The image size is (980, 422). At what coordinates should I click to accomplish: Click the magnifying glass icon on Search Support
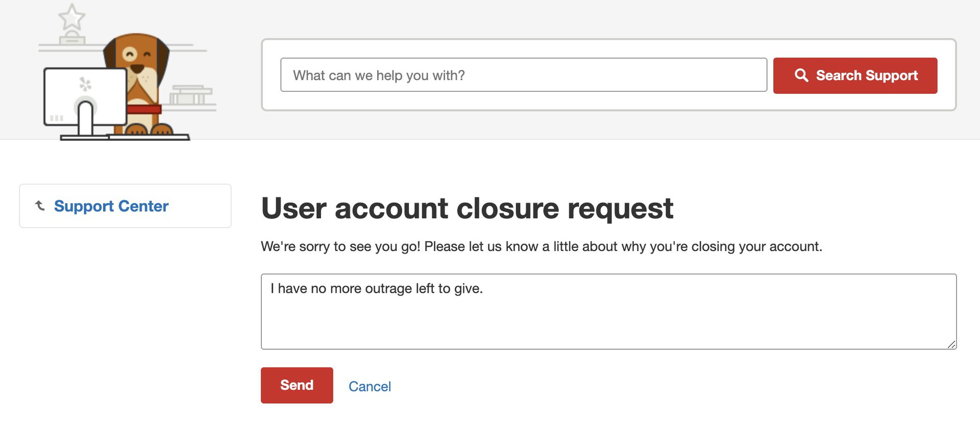point(801,76)
